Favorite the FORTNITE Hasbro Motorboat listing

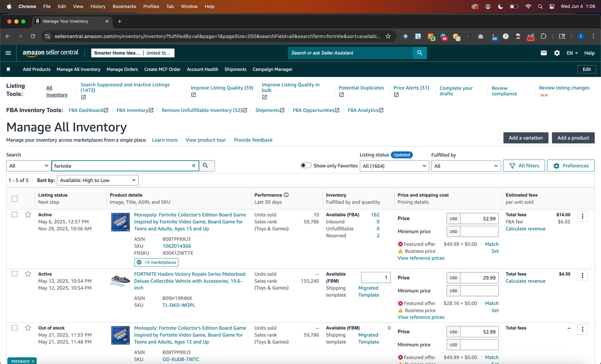click(28, 274)
